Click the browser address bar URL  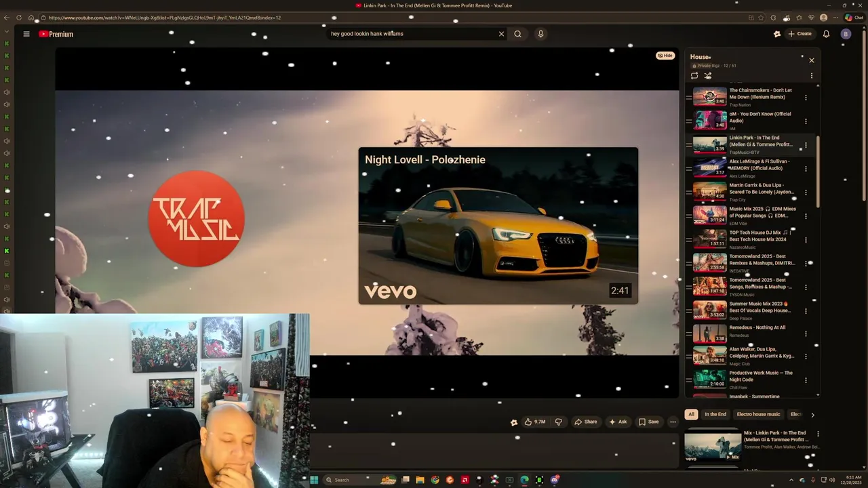click(165, 18)
